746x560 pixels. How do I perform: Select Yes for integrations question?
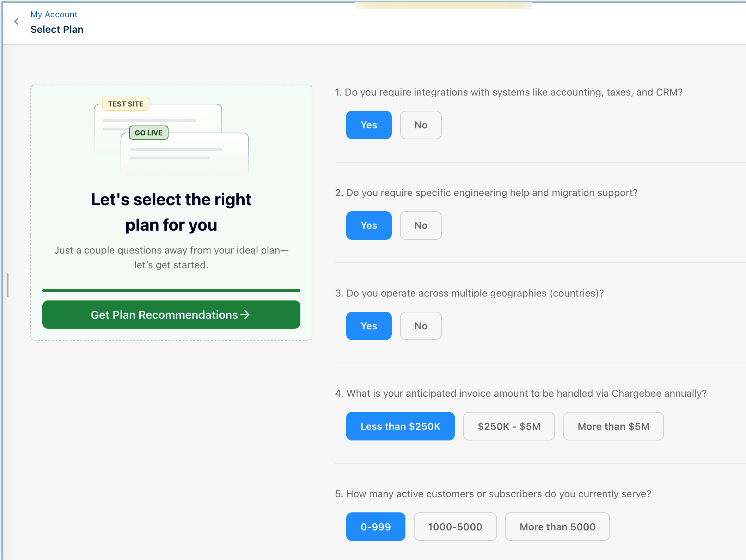point(368,125)
